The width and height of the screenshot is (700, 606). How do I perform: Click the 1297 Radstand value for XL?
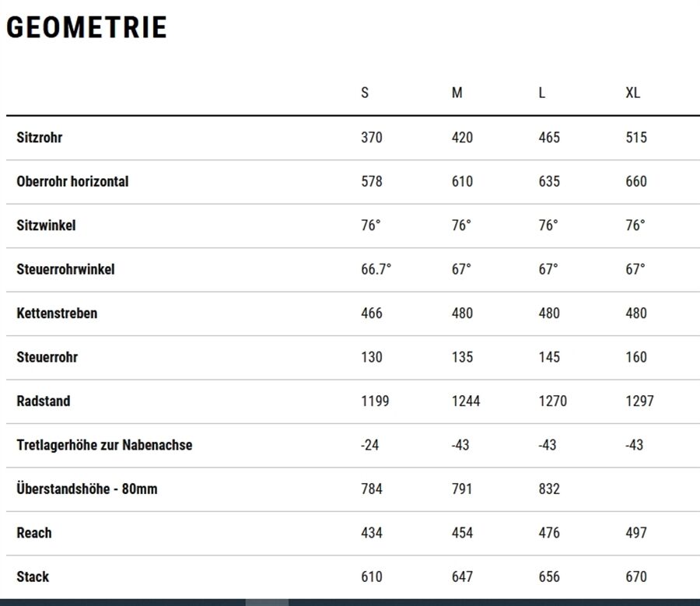click(x=639, y=401)
